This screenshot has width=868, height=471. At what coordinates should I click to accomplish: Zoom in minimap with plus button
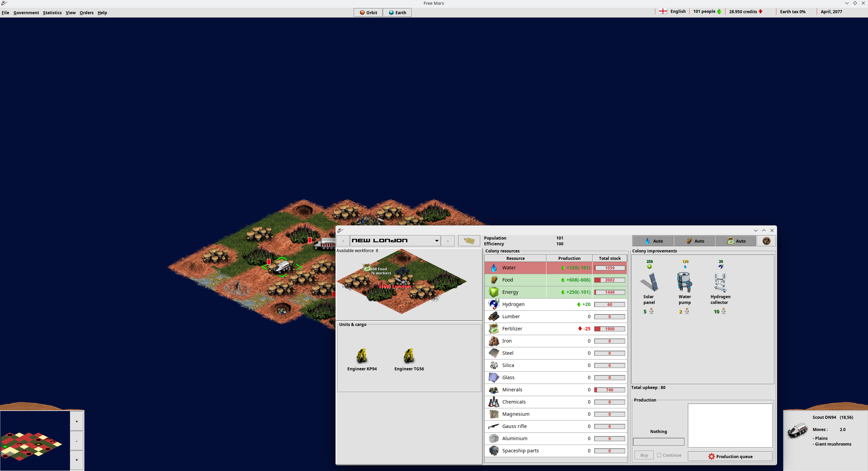(77, 421)
